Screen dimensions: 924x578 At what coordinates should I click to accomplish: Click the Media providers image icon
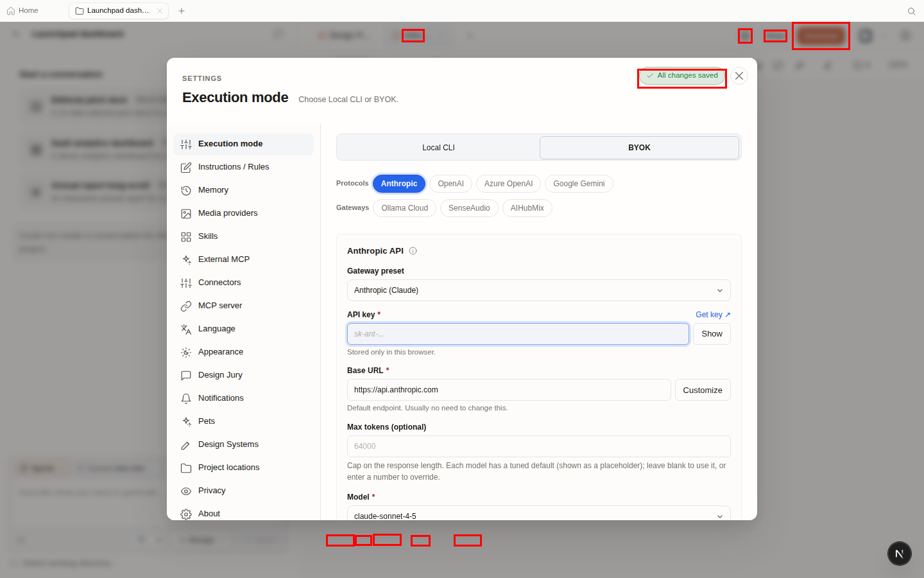coord(186,213)
